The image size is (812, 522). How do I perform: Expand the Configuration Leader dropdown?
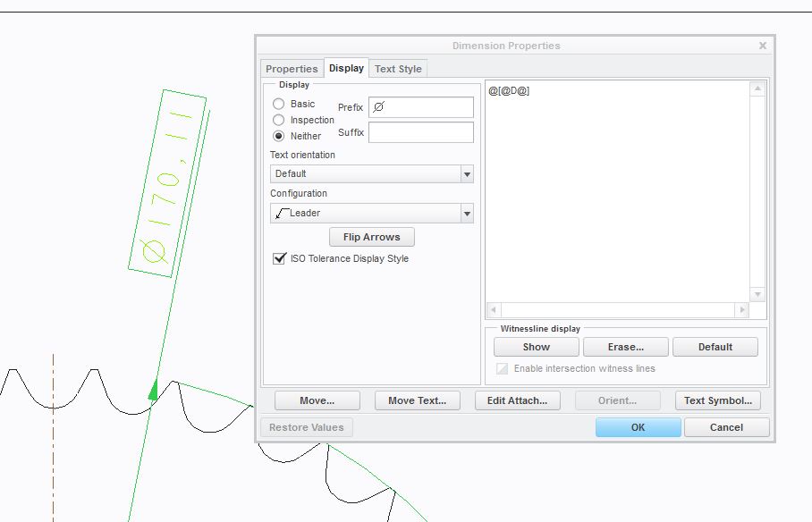pos(372,214)
